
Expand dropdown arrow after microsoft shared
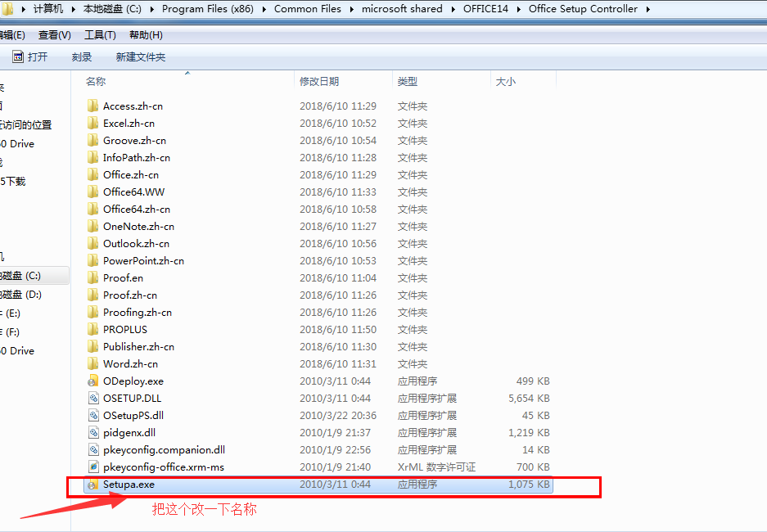453,9
